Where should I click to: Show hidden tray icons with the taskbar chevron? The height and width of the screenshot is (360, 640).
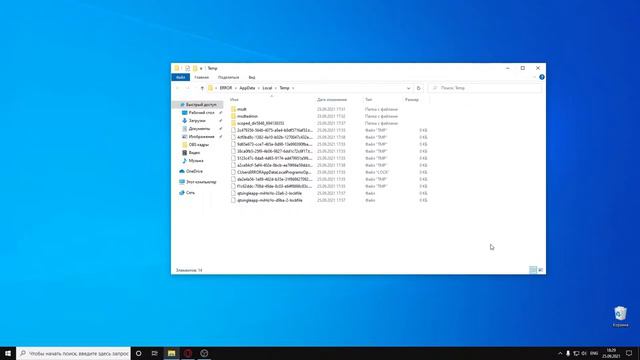coord(560,353)
